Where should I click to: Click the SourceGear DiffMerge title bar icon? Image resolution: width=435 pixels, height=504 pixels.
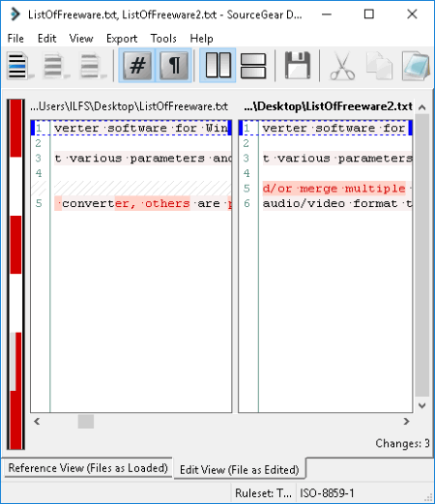[15, 15]
